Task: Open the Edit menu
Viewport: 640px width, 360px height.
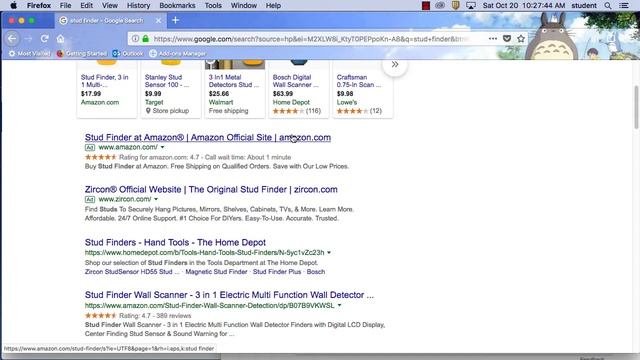Action: pyautogui.click(x=86, y=6)
